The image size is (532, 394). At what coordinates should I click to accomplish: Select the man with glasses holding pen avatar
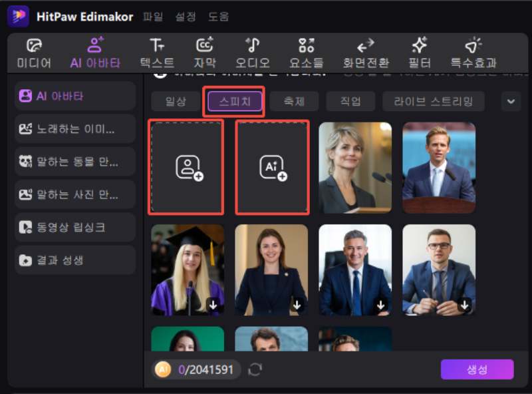point(439,270)
